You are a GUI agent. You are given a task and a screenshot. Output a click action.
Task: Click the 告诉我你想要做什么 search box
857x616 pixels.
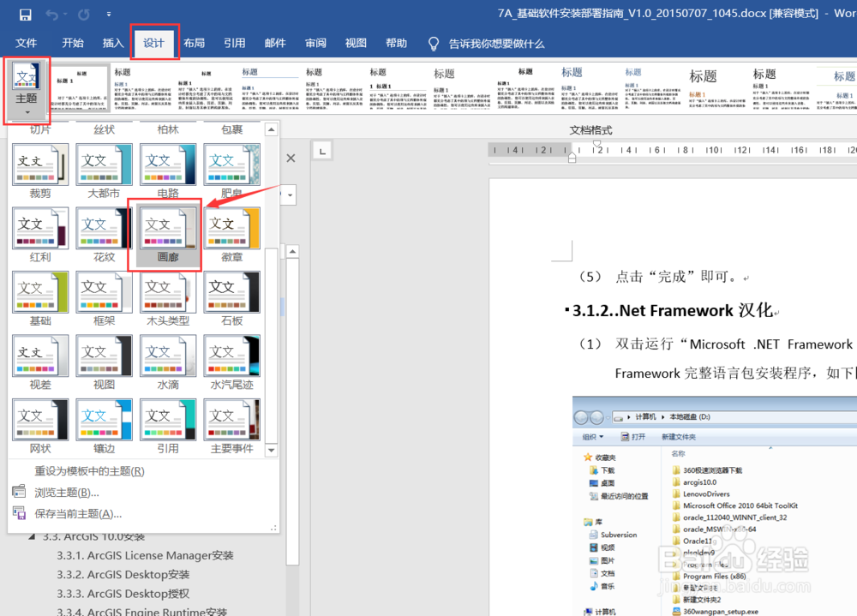(x=496, y=44)
